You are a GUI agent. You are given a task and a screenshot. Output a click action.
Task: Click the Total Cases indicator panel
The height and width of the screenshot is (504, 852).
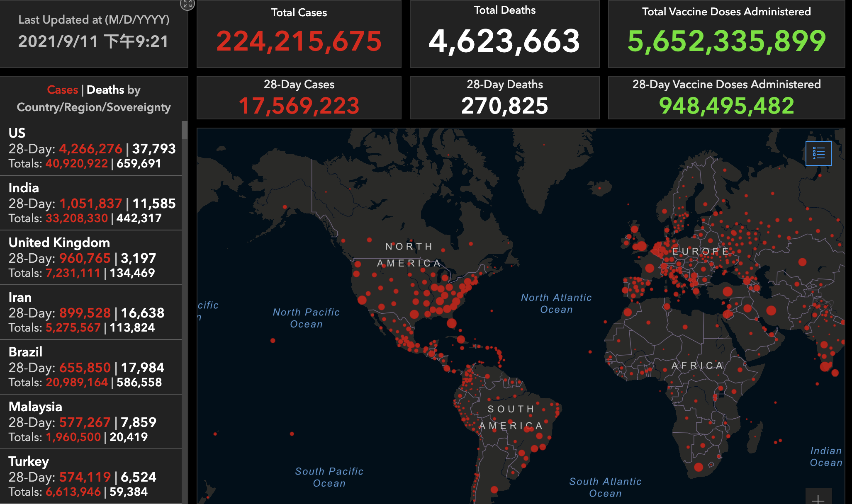299,34
